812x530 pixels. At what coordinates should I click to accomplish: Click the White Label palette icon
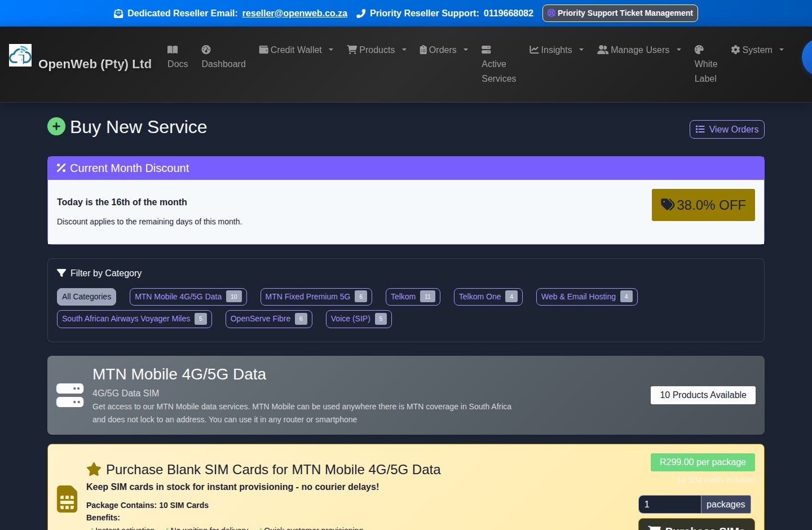click(x=699, y=50)
